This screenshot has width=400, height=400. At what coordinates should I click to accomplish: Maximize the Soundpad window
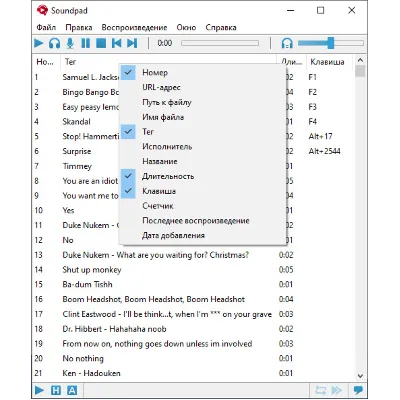pyautogui.click(x=320, y=10)
